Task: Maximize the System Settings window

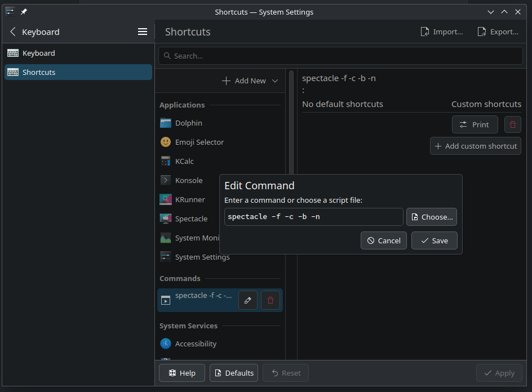Action: (x=504, y=12)
